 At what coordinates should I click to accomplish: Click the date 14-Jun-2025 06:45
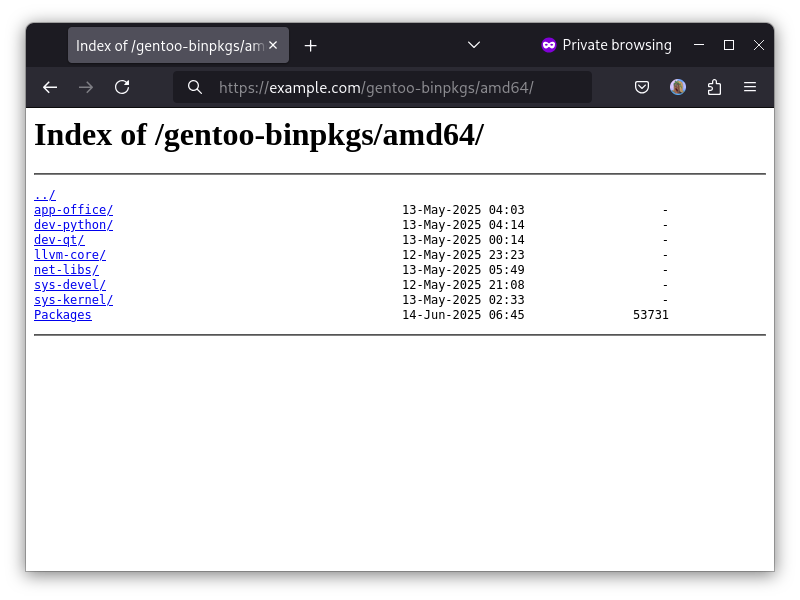[x=463, y=315]
